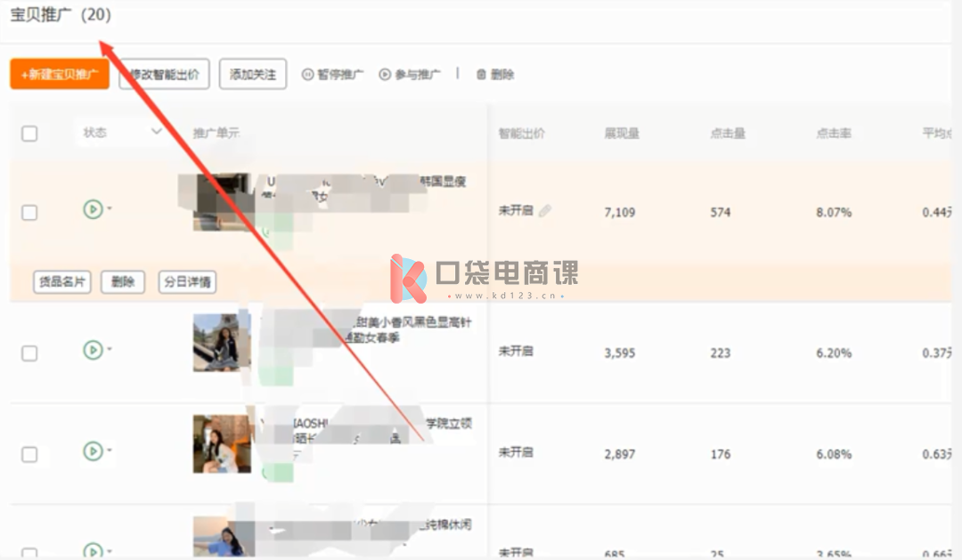Open 修改智能出价

(164, 74)
